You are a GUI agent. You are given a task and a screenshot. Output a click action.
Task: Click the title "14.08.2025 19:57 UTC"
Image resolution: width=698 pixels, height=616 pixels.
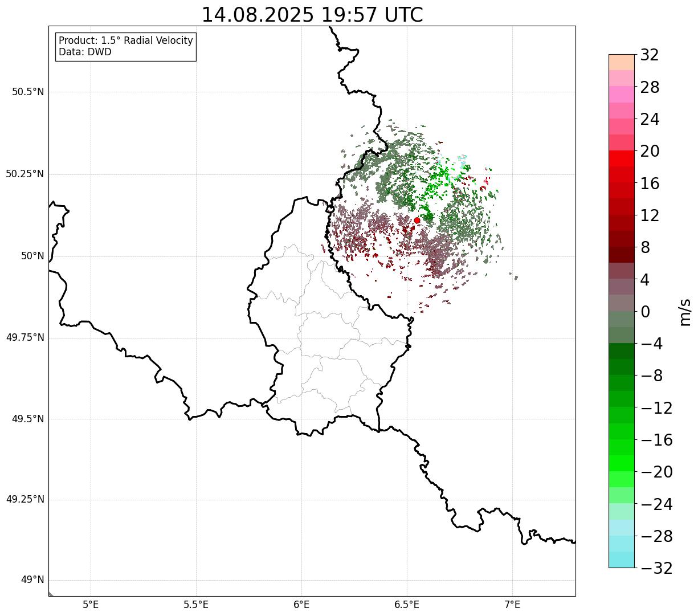(x=312, y=15)
